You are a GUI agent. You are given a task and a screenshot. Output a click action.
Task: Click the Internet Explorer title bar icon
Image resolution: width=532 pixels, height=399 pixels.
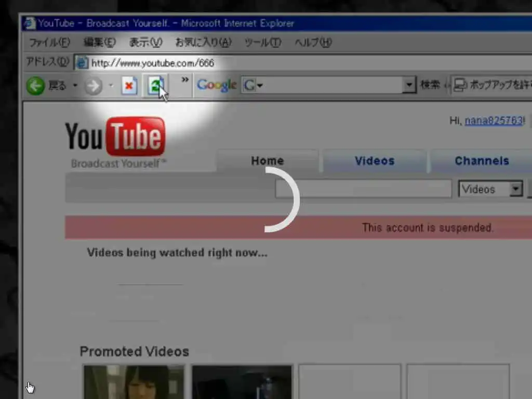pos(30,23)
